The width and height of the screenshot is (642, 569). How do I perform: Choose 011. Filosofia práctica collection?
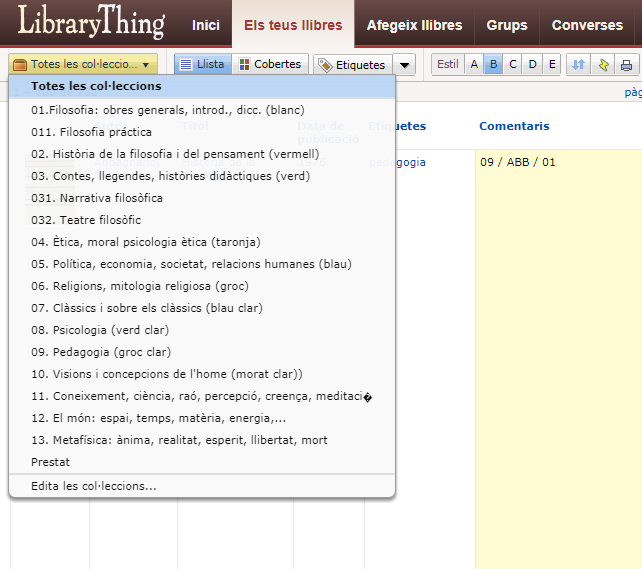[x=202, y=132]
